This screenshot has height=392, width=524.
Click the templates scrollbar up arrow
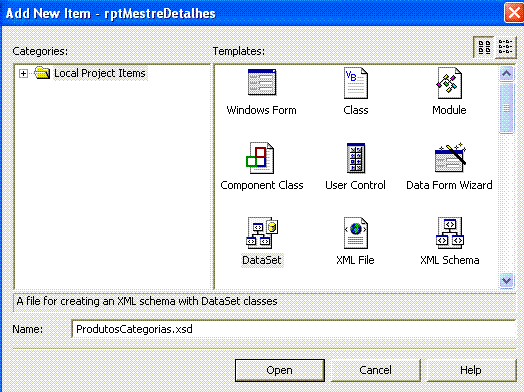point(506,74)
